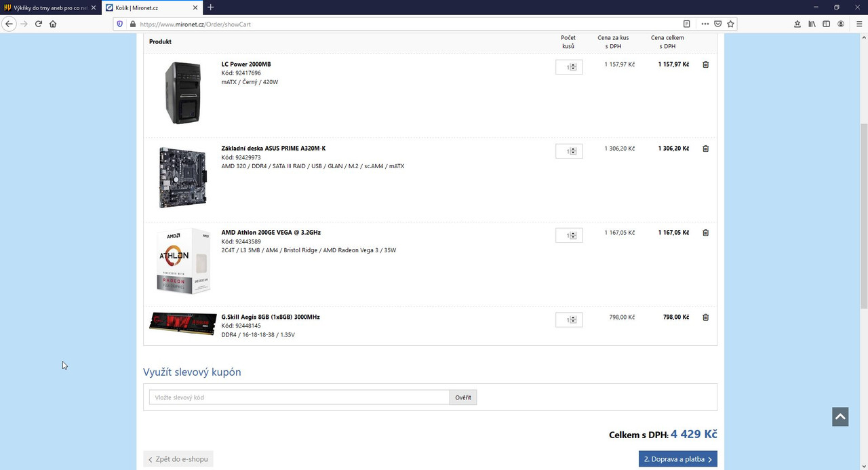Save page to Pocket
This screenshot has width=868, height=470.
click(718, 24)
